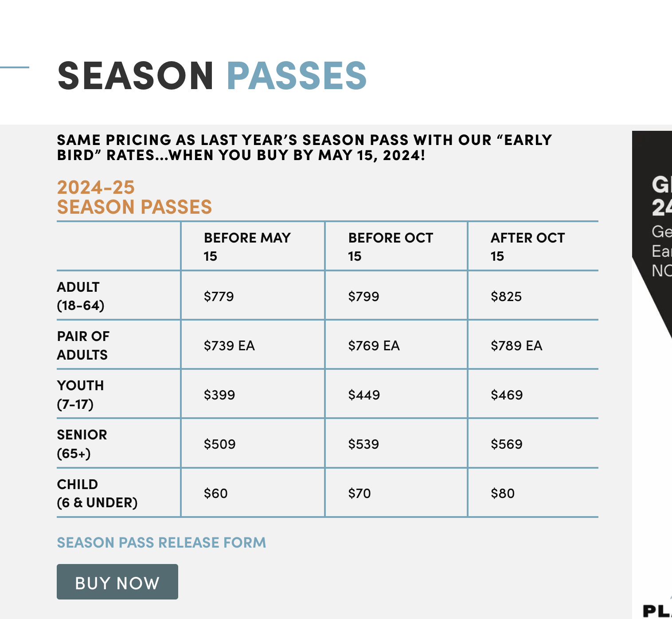Open the Season Pass Release Form link
672x619 pixels.
pos(161,543)
